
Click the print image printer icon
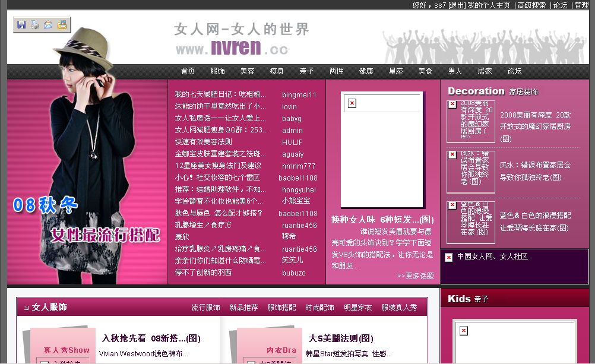(x=35, y=25)
